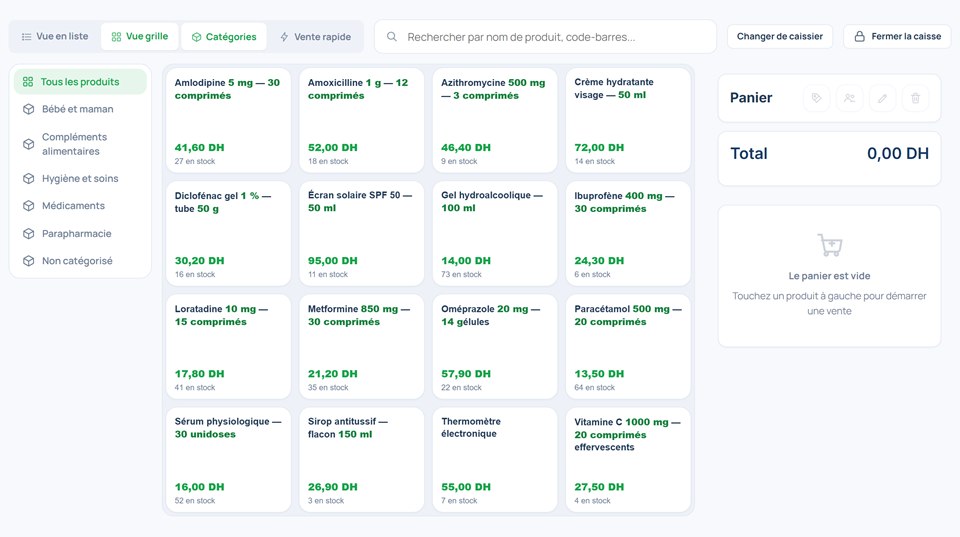The height and width of the screenshot is (537, 960).
Task: Choose the Parapharmacie category
Action: [x=80, y=233]
